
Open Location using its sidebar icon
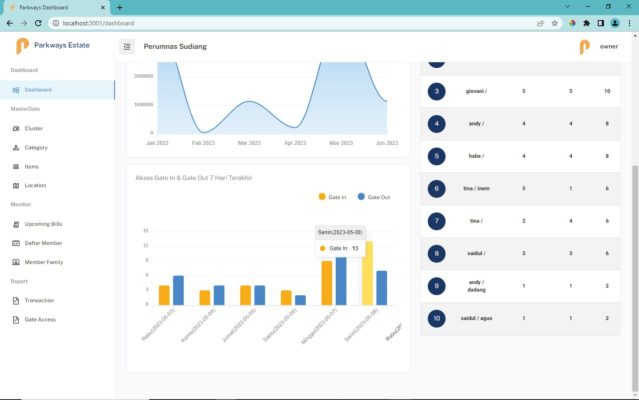[x=14, y=185]
